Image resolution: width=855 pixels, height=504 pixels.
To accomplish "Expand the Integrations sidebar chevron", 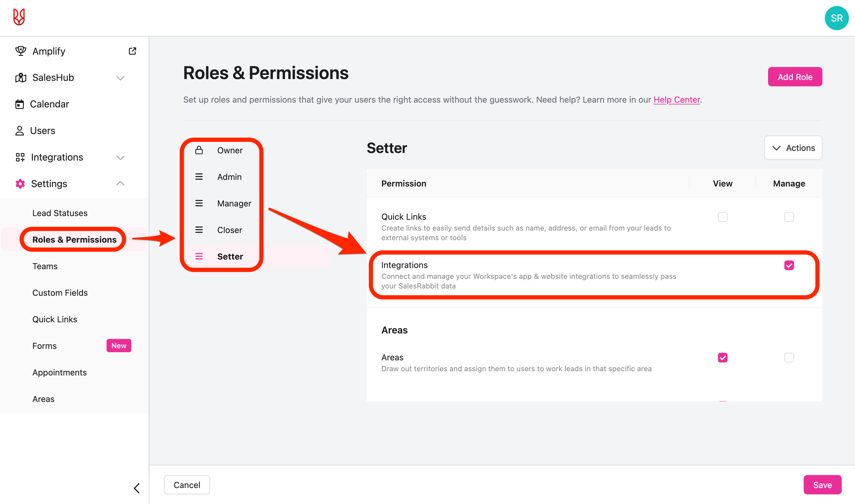I will 120,157.
